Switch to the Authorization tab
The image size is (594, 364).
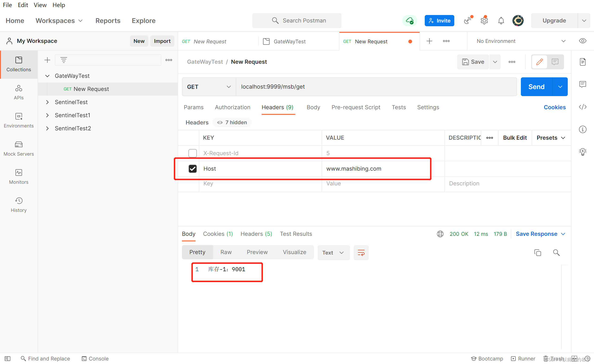(x=233, y=106)
